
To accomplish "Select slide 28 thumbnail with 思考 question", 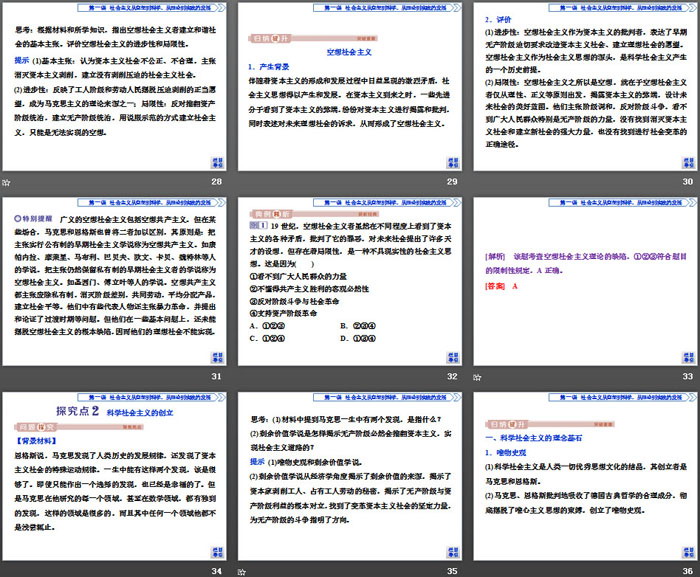I will (114, 85).
